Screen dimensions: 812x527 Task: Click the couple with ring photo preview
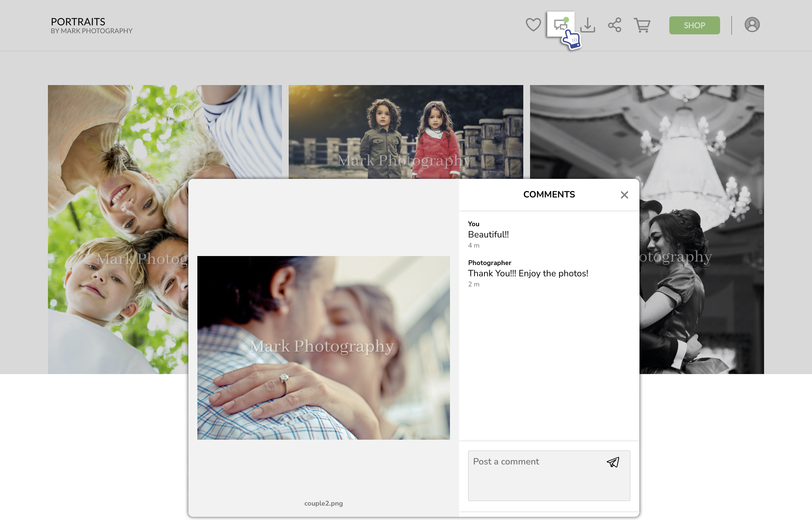click(323, 348)
